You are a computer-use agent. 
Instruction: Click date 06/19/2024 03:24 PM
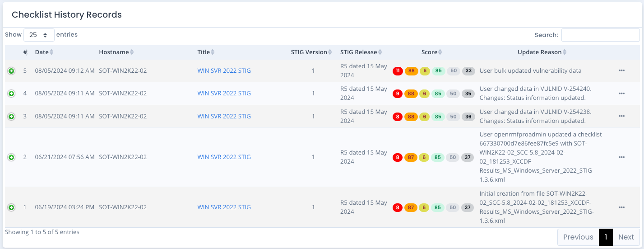point(65,207)
